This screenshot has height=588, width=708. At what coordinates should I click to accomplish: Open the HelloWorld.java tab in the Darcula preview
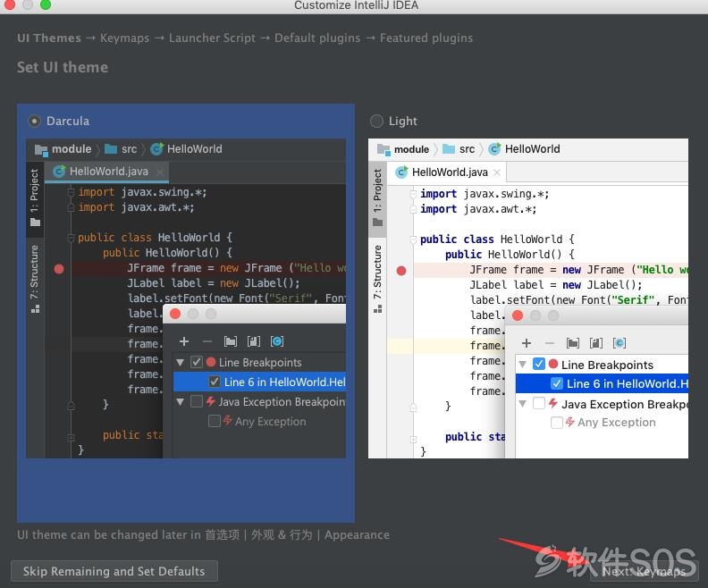108,172
